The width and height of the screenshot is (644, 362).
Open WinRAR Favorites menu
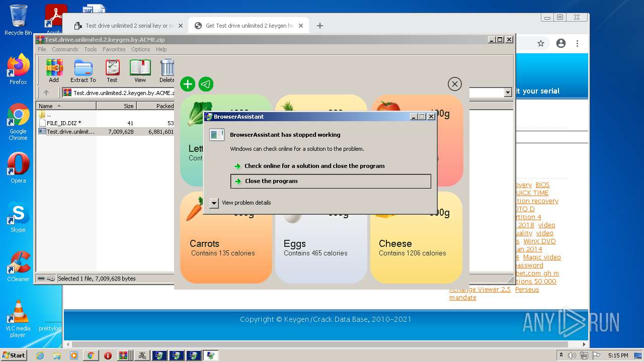click(x=114, y=49)
